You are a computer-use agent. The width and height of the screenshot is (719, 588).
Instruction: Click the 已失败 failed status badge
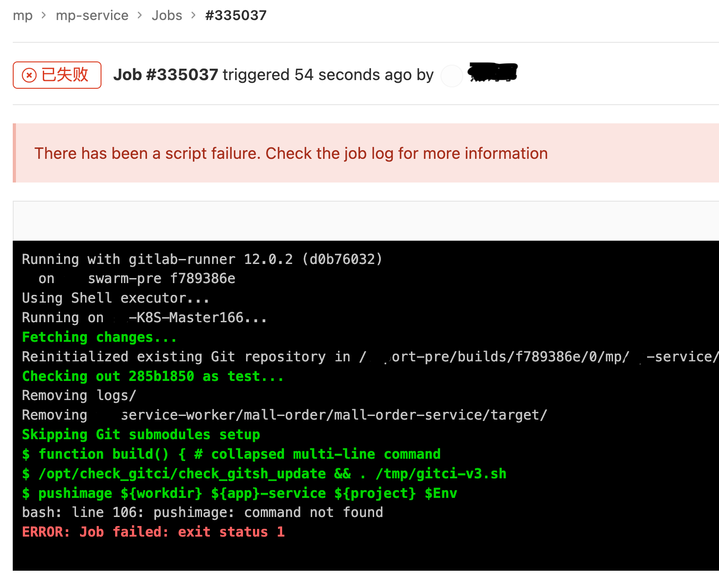point(57,75)
